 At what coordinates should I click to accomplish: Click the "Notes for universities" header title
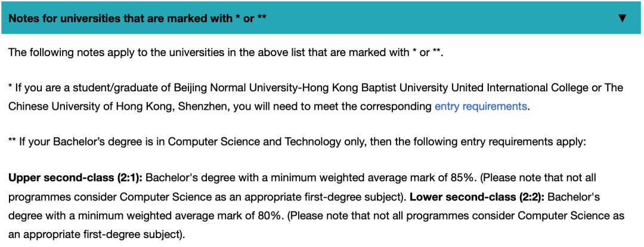137,18
